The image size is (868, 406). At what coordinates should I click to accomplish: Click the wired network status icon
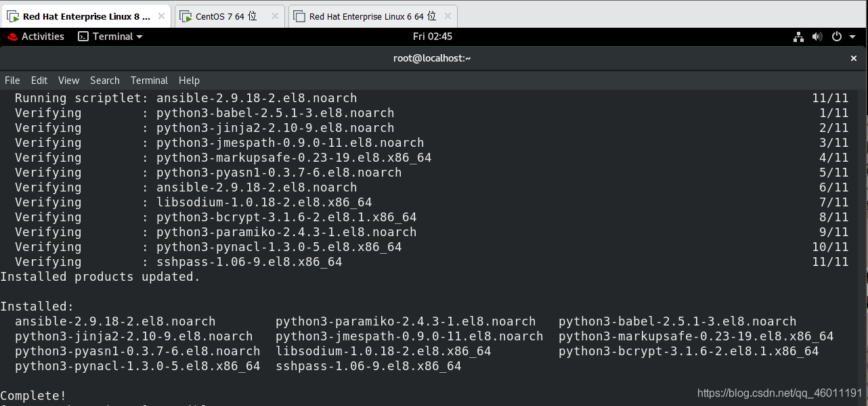(798, 37)
